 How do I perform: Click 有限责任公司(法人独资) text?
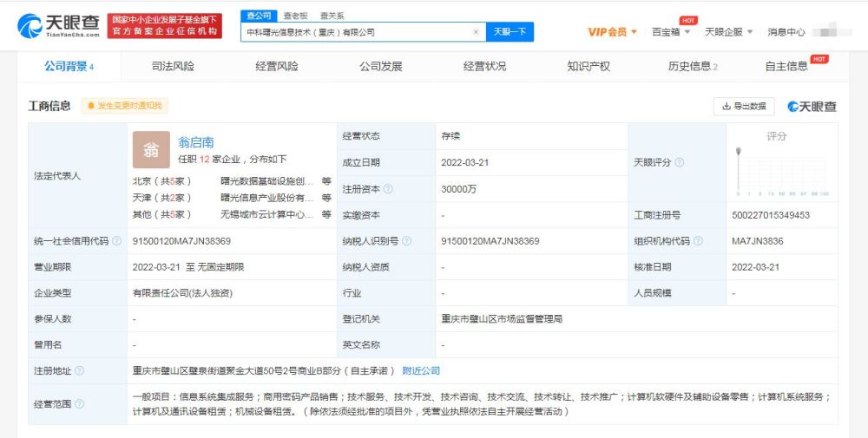click(182, 293)
